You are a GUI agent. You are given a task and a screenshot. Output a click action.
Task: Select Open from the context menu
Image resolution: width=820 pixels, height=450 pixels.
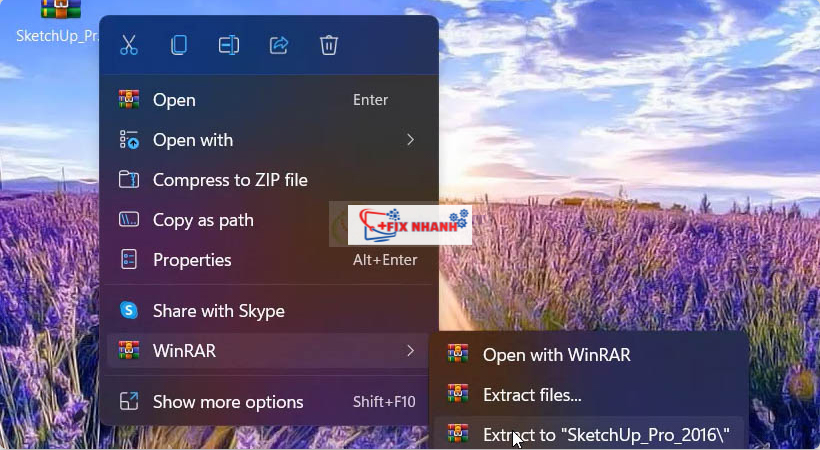point(268,100)
